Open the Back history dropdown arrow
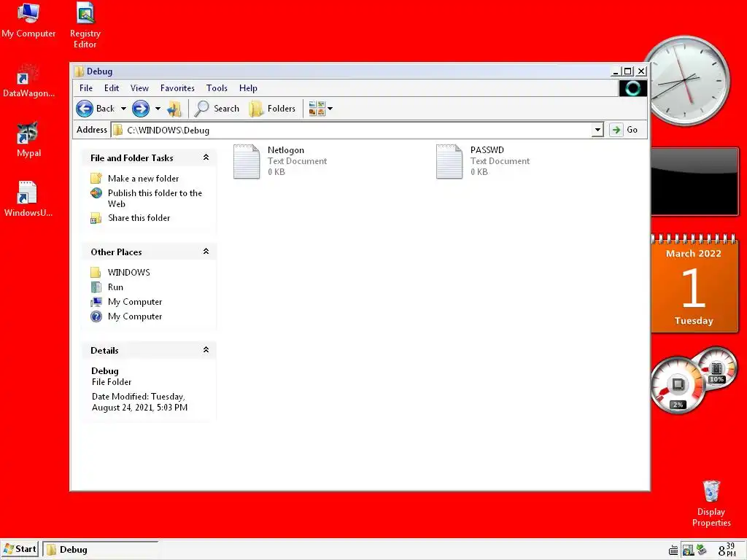Image resolution: width=747 pixels, height=560 pixels. [123, 109]
